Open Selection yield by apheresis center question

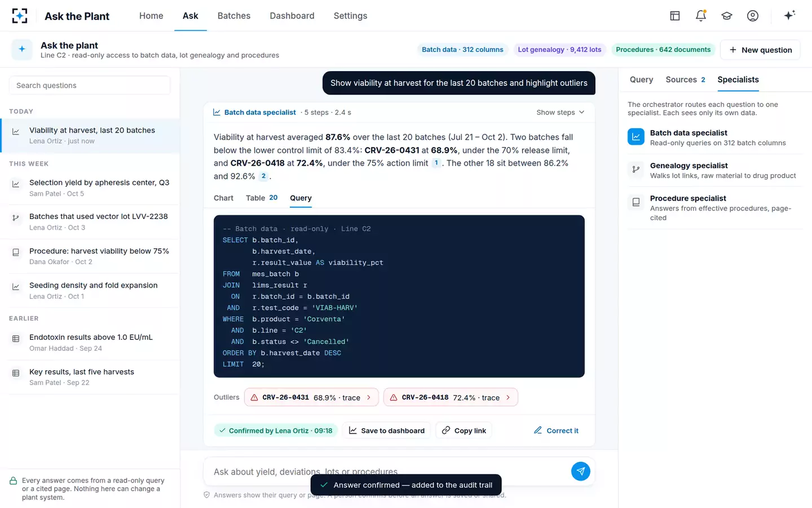tap(90, 187)
